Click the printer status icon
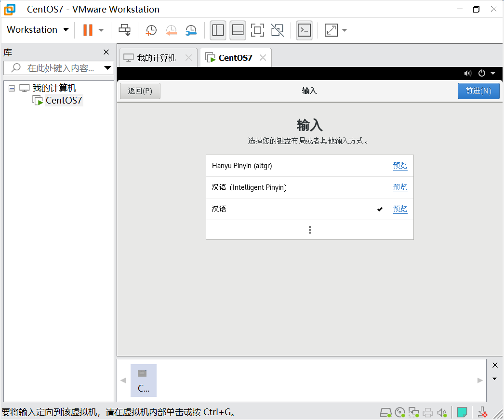Screen dimensions: 504x420 pyautogui.click(x=428, y=412)
